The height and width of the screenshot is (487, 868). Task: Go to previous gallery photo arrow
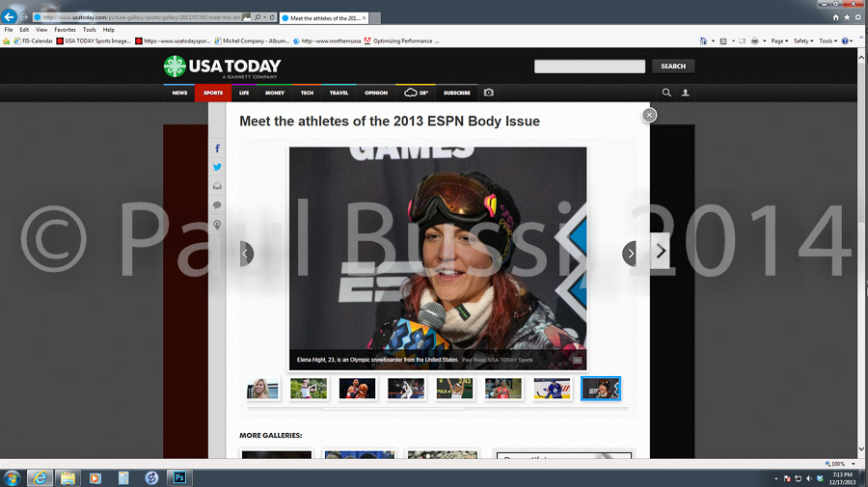coord(246,254)
